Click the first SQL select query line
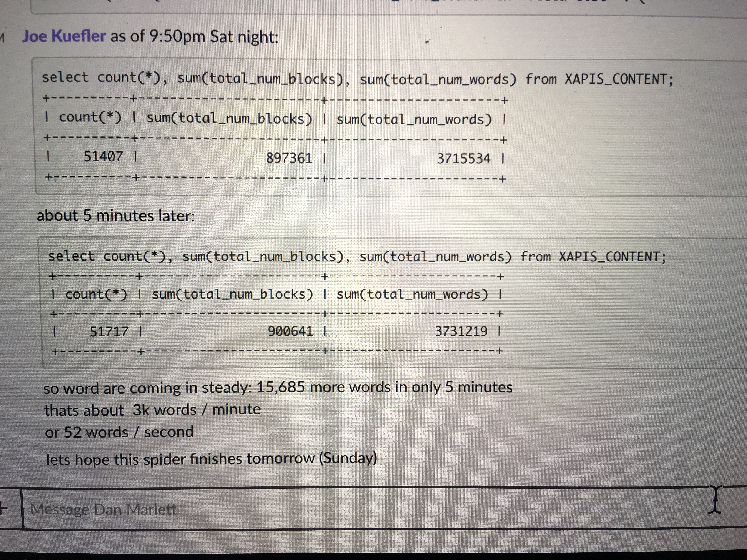 357,79
